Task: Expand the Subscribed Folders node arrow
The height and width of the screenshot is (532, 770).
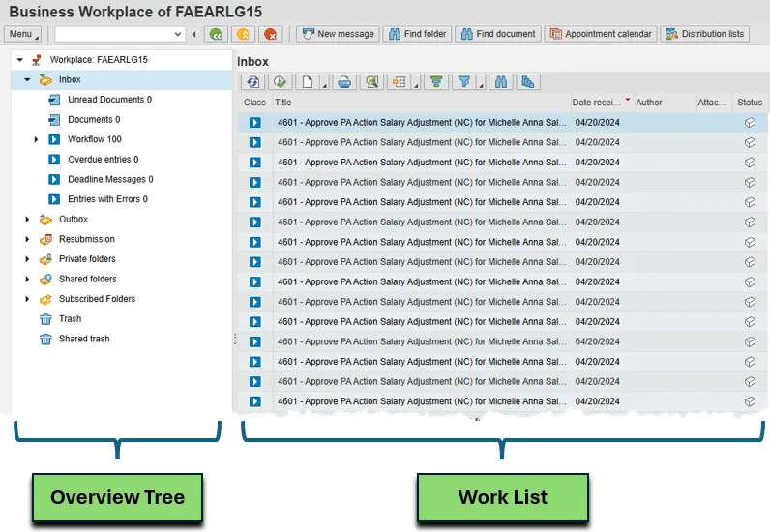Action: tap(27, 299)
